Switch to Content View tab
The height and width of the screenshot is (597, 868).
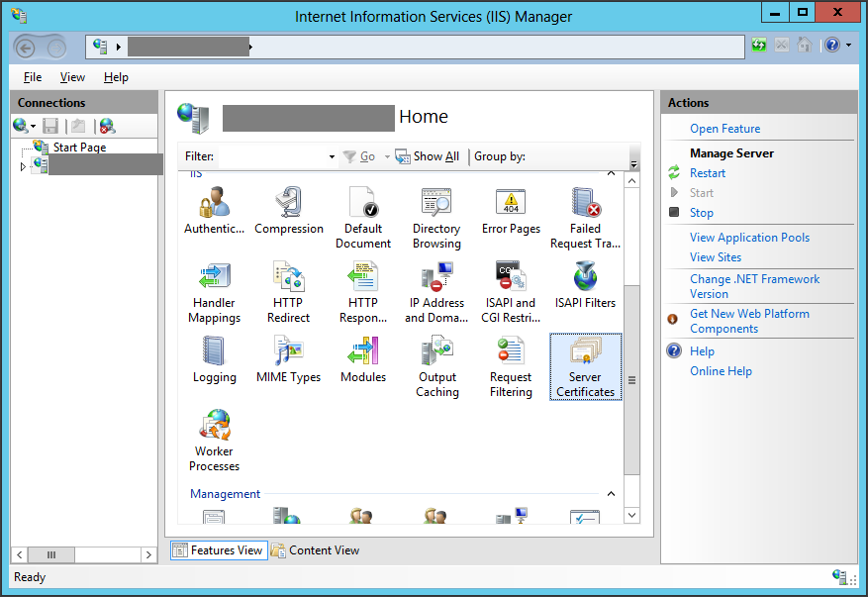(x=316, y=550)
